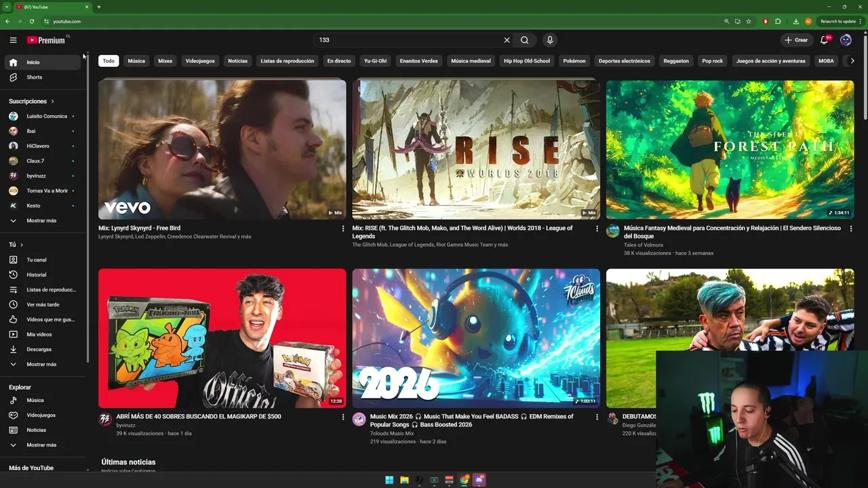Open the account avatar menu
This screenshot has width=868, height=488.
pos(846,40)
